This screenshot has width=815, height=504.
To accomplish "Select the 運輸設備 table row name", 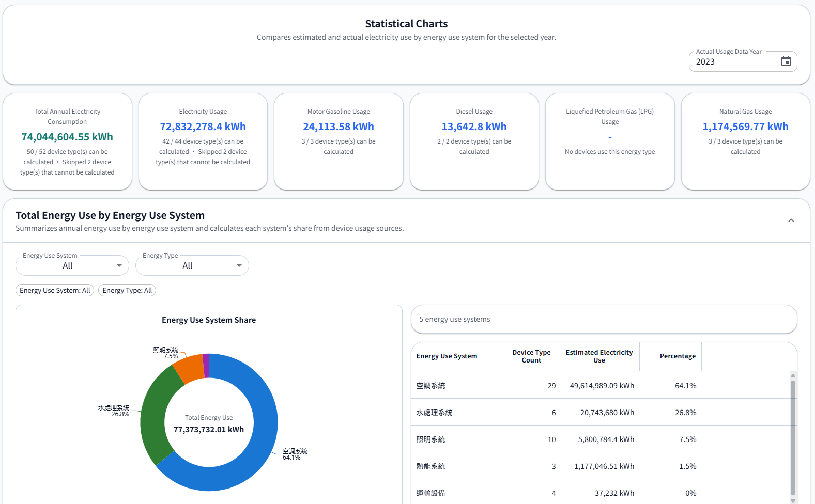I will click(430, 493).
